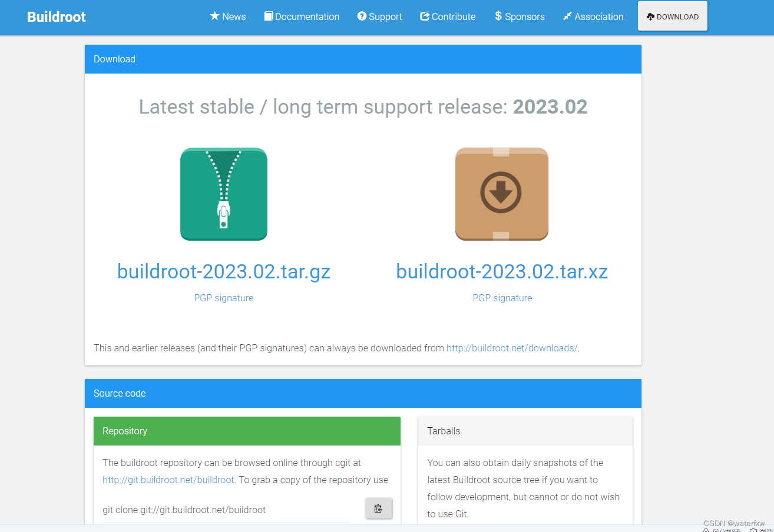Click the Source code panel header
The image size is (774, 532).
coord(363,393)
